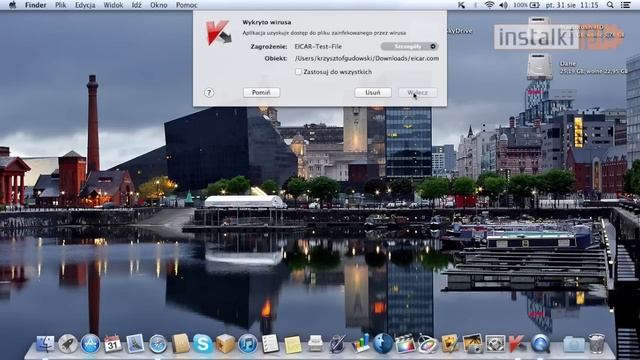
Task: Open the printer icon in Dock
Action: click(x=315, y=344)
